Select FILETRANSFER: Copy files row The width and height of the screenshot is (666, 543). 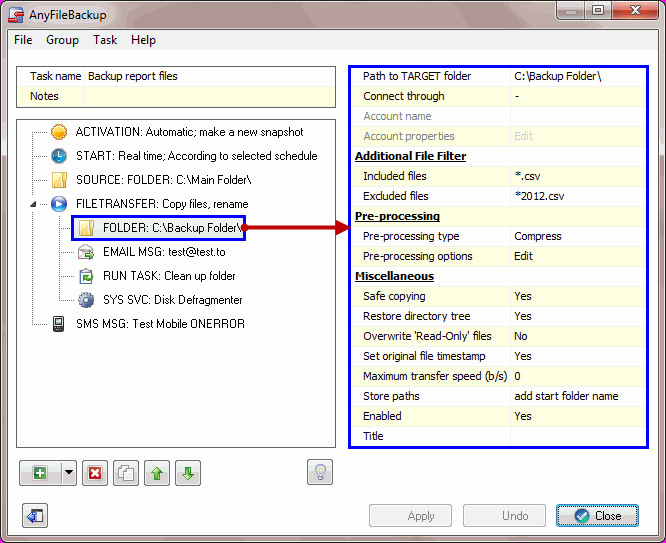pos(162,204)
